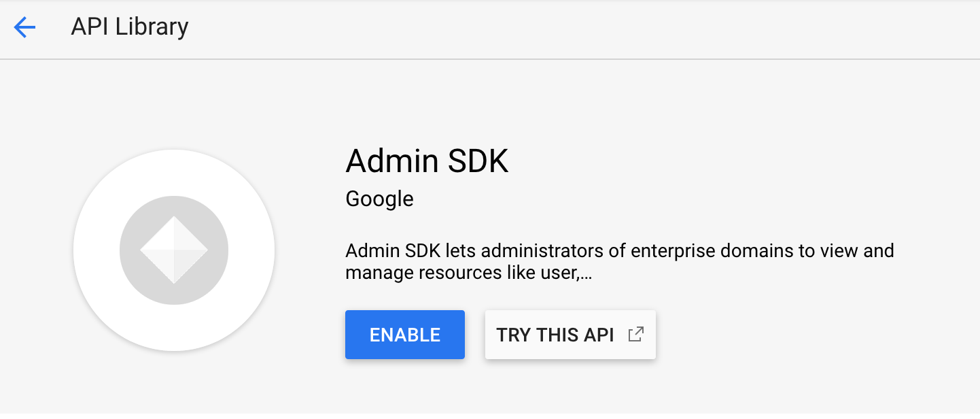Enable the Admin SDK API
The width and height of the screenshot is (980, 419).
click(x=404, y=334)
